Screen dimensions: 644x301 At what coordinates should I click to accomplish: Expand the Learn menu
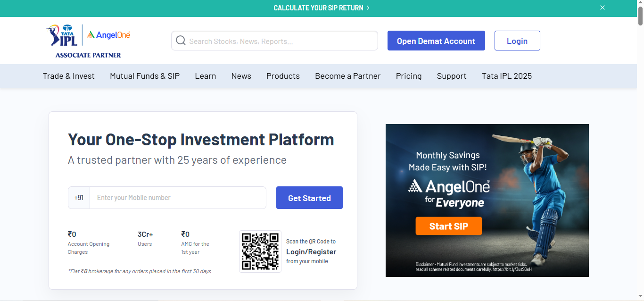(206, 76)
